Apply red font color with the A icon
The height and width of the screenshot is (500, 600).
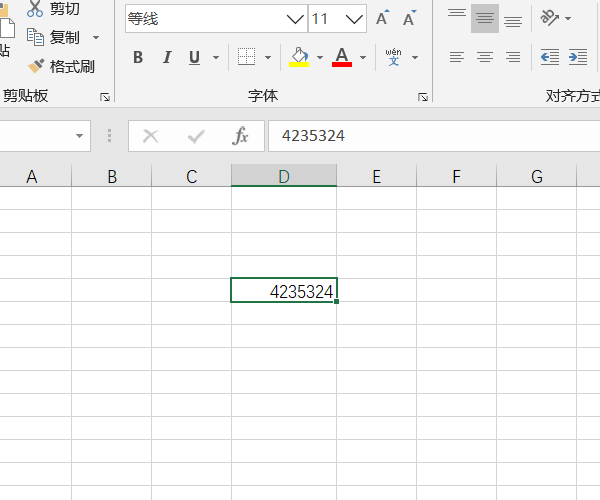342,57
